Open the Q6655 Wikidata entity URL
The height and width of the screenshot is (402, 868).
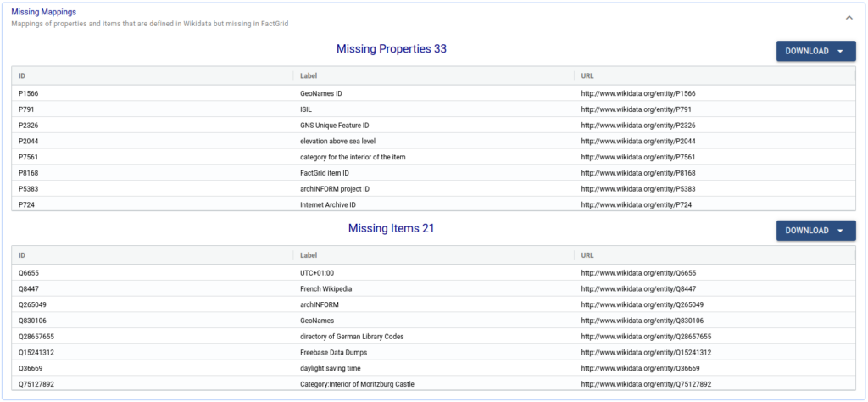point(643,273)
